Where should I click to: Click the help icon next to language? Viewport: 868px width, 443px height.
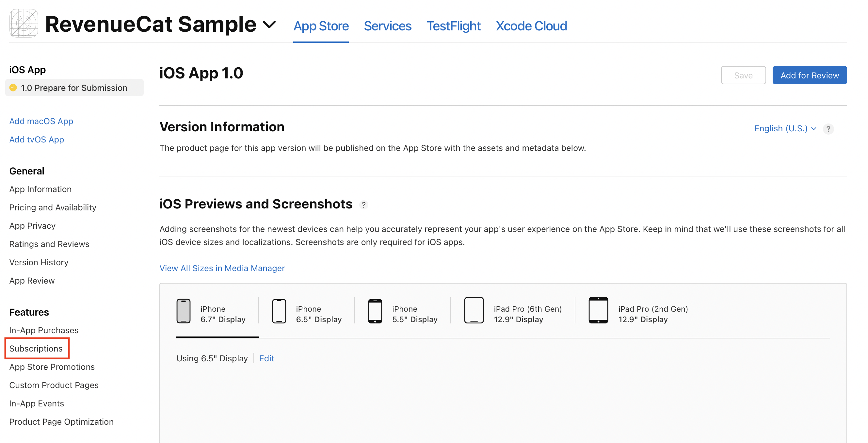coord(828,129)
